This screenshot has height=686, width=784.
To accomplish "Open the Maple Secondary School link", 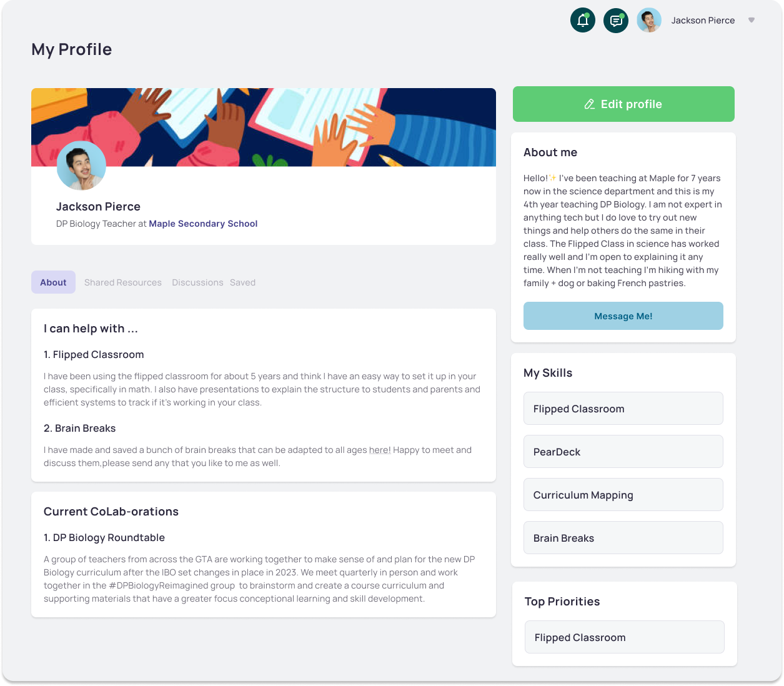I will click(x=203, y=224).
